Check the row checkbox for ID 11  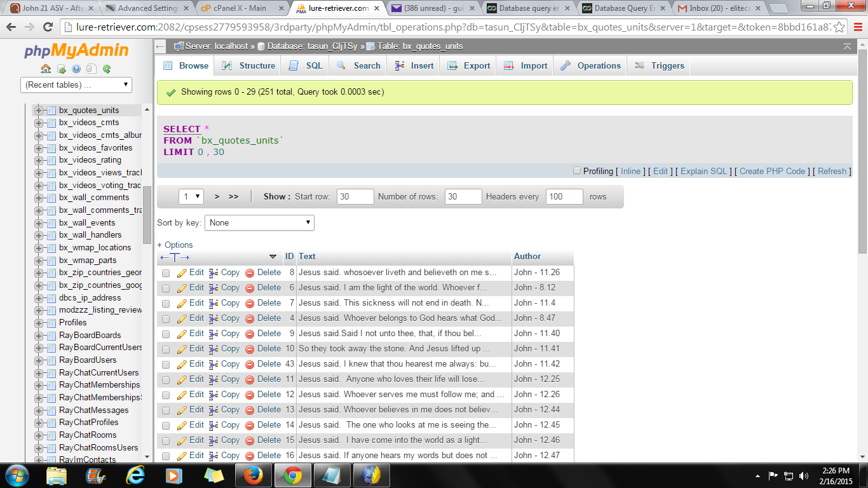(x=166, y=380)
